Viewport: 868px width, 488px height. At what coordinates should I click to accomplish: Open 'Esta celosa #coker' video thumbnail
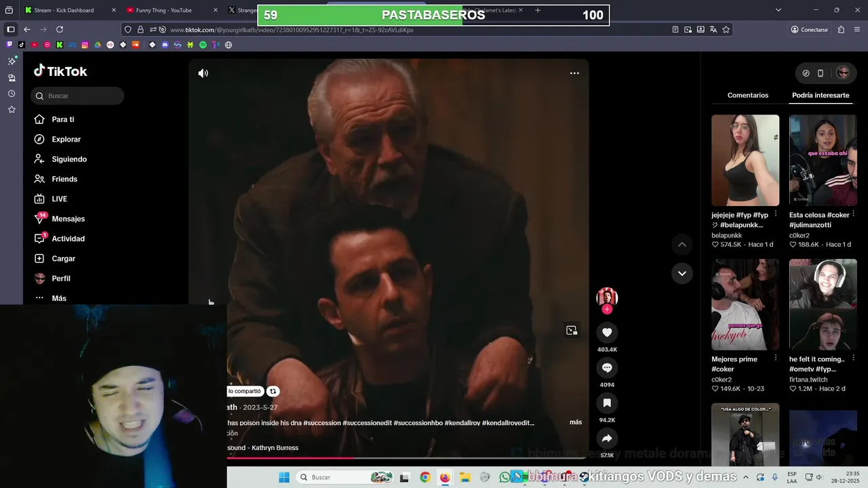[823, 160]
